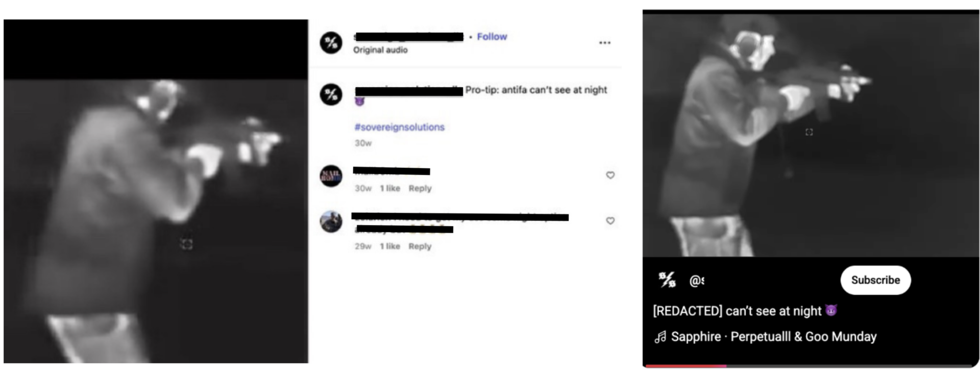
Task: Click the channel logo beside the @ handle
Action: [667, 280]
